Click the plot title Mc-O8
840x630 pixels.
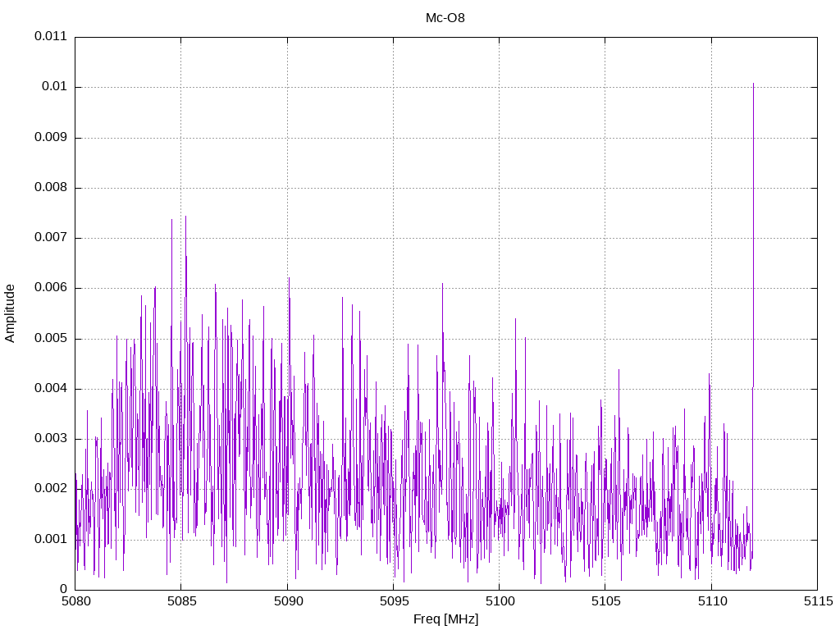pos(445,17)
